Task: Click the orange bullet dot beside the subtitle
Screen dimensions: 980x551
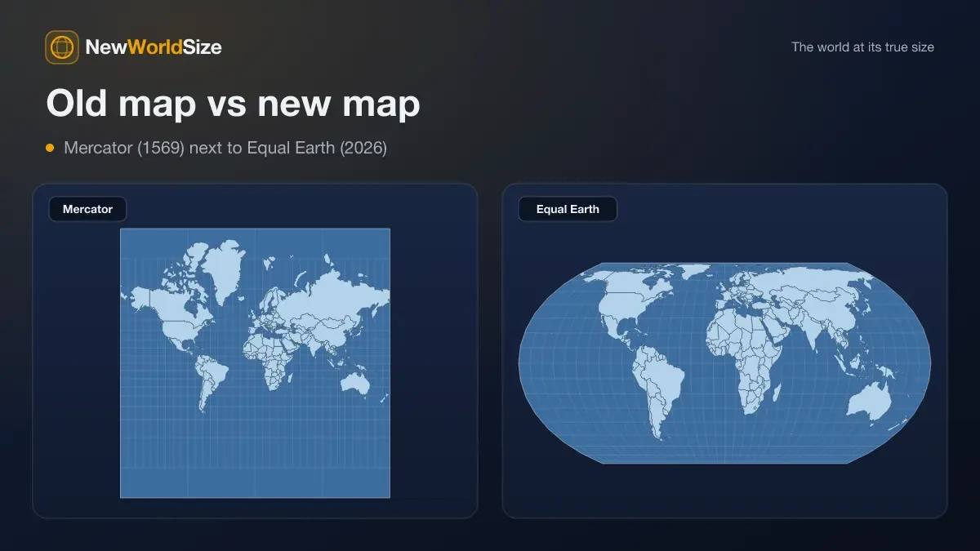Action: click(50, 149)
